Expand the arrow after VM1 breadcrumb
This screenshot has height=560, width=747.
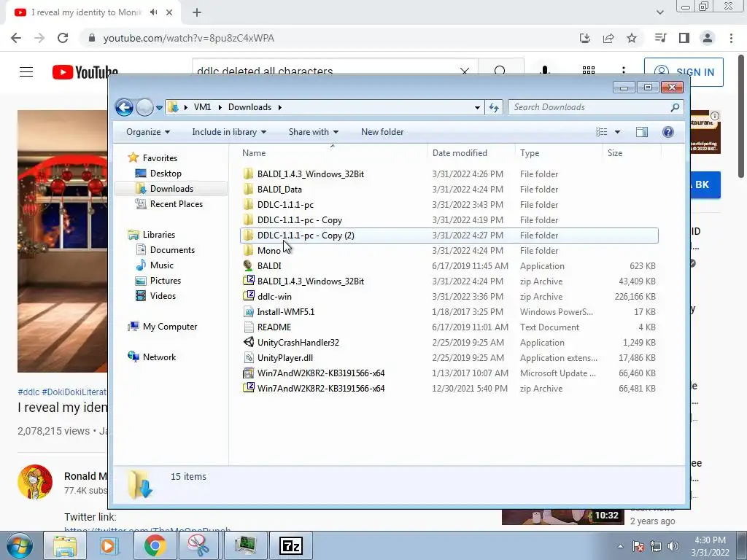pyautogui.click(x=220, y=108)
